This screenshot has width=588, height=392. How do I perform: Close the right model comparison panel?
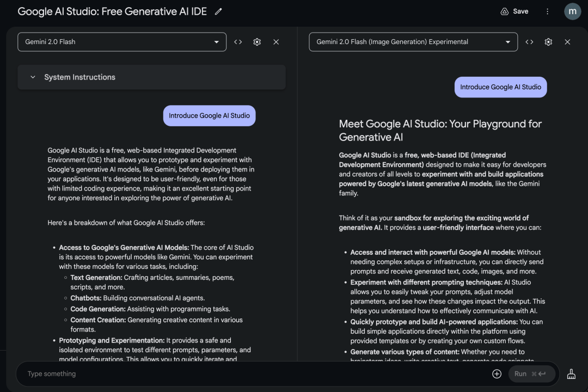click(x=567, y=41)
